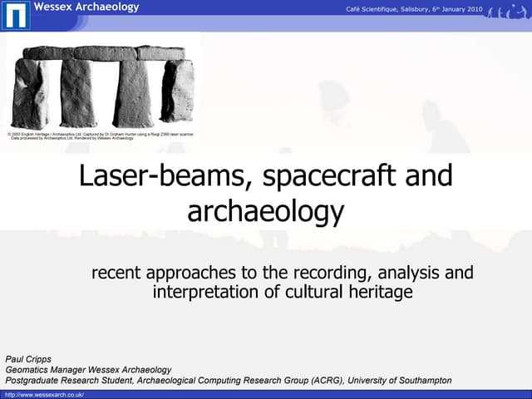532x399 pixels.
Task: Click the word 'archaeology' in the slide title
Action: 265,211
